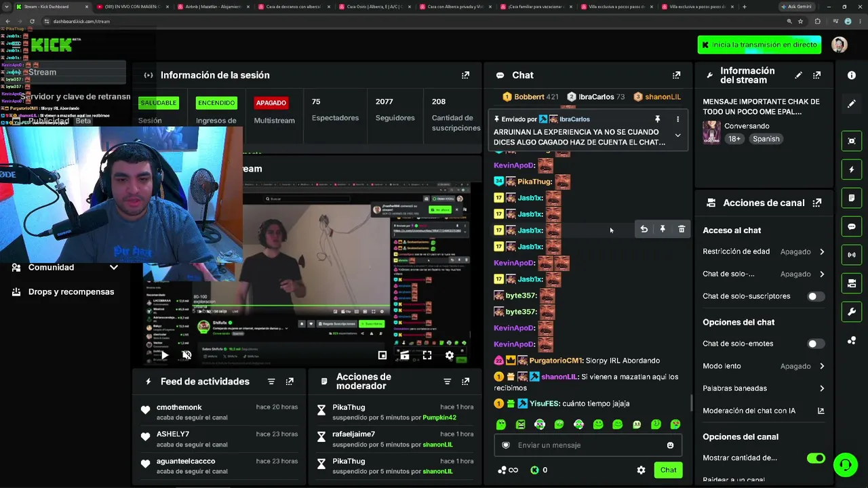The image size is (868, 488).
Task: Pop out the Feed de actividades panel
Action: coord(290,382)
